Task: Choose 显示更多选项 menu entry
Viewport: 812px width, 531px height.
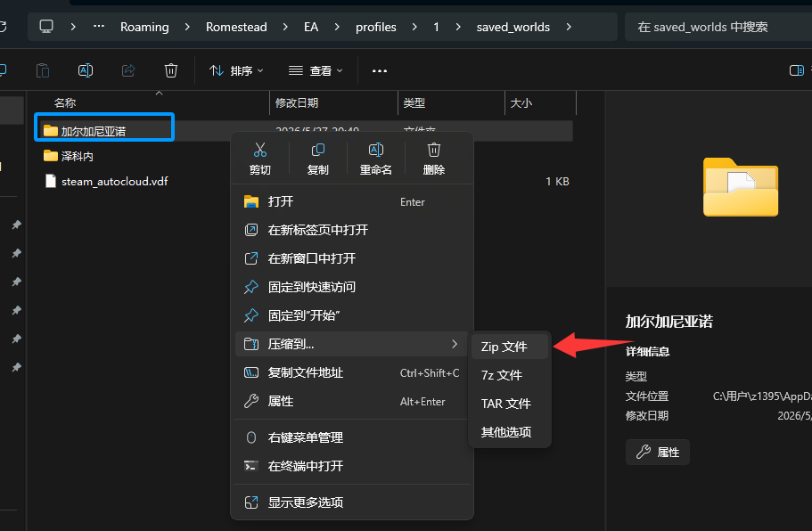Action: [x=351, y=502]
